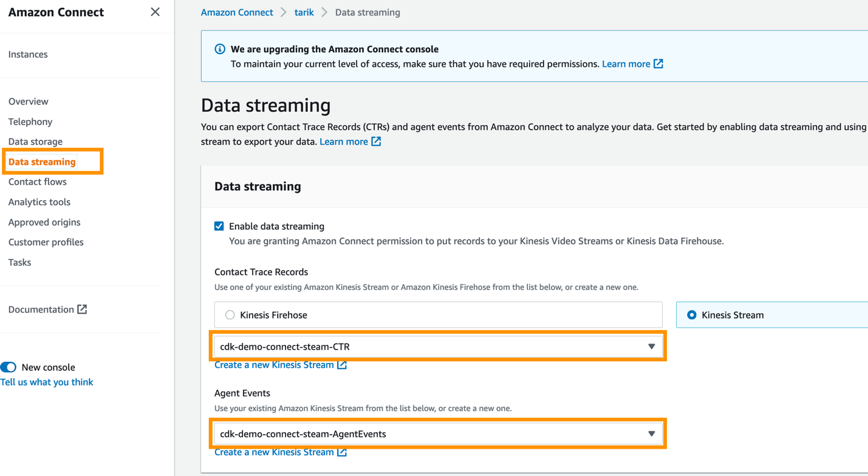
Task: Create a new Kinesis Stream for Agent Events
Action: [x=274, y=452]
